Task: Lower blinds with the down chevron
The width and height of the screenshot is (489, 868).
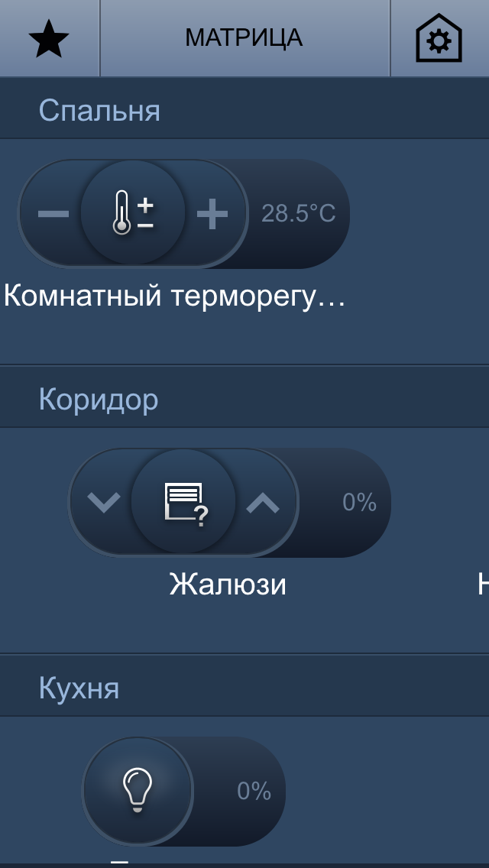Action: [x=104, y=502]
